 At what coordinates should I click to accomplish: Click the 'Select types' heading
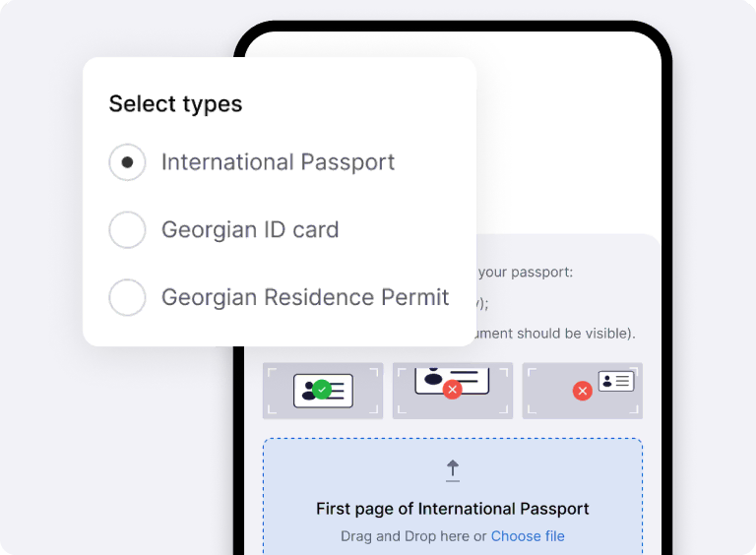point(175,103)
